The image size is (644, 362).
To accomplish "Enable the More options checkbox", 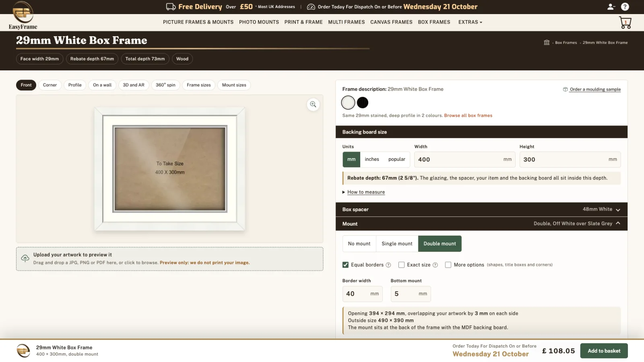I will point(448,265).
